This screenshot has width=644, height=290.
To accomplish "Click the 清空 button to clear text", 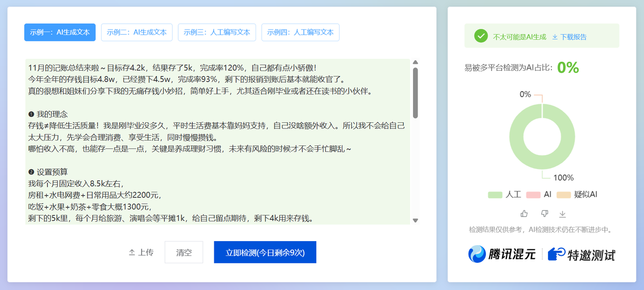I will point(184,252).
